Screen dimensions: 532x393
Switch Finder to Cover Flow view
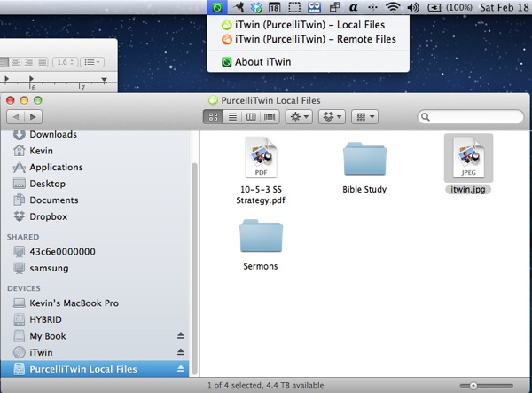tap(270, 117)
